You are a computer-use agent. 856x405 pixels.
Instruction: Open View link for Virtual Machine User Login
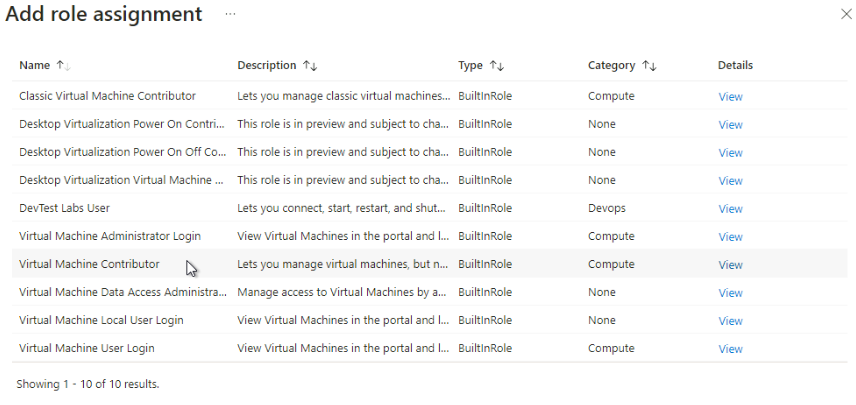(x=730, y=349)
